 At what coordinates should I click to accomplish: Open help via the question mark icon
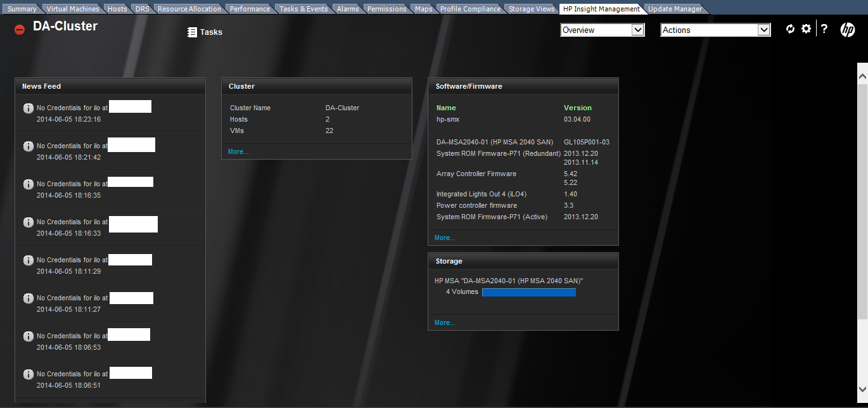(x=824, y=29)
